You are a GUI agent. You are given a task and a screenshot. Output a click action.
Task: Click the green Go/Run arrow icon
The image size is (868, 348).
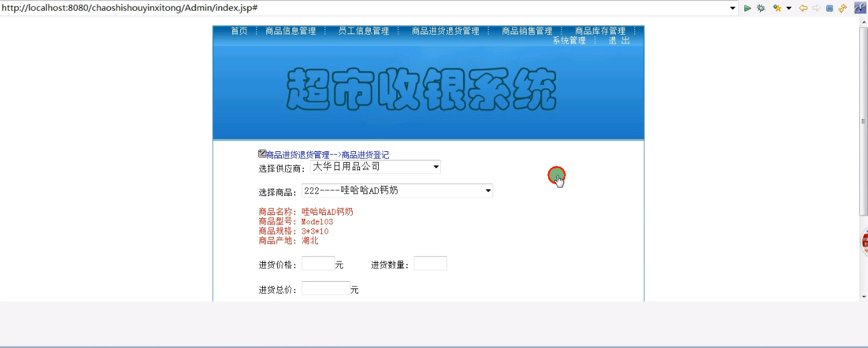click(748, 8)
